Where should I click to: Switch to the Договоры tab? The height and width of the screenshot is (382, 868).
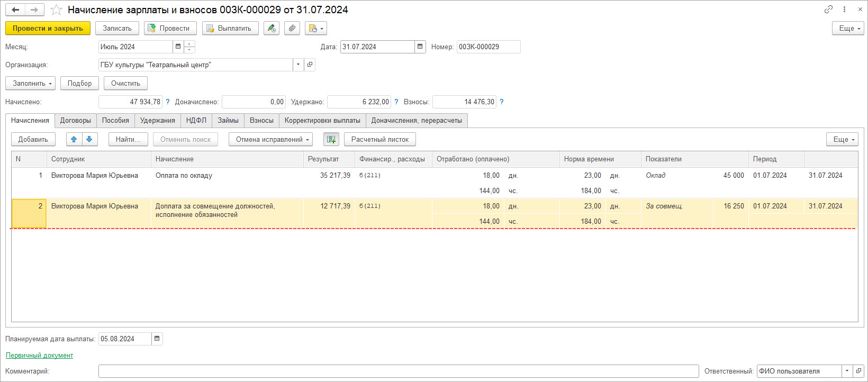pyautogui.click(x=76, y=120)
